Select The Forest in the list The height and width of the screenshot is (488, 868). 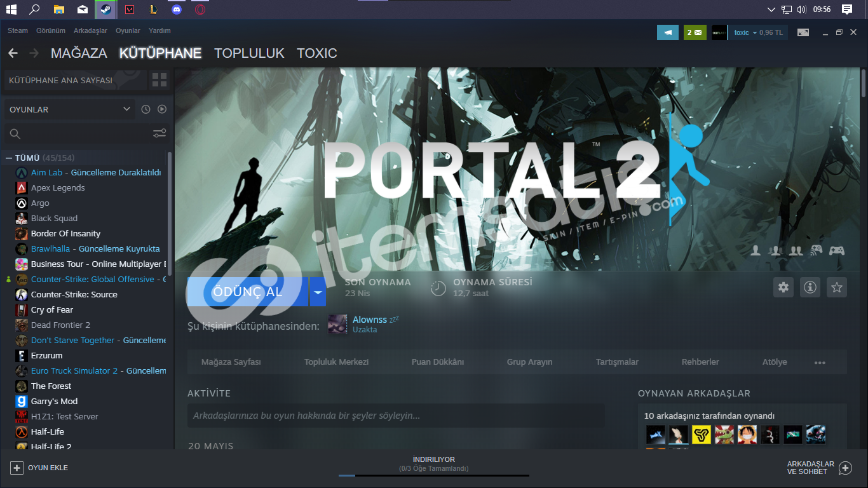coord(51,386)
